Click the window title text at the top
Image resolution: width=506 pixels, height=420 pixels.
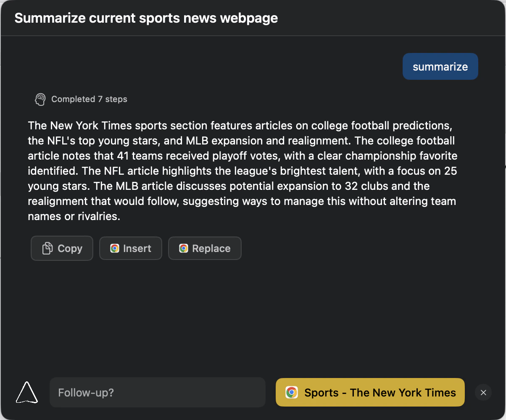[x=146, y=18]
